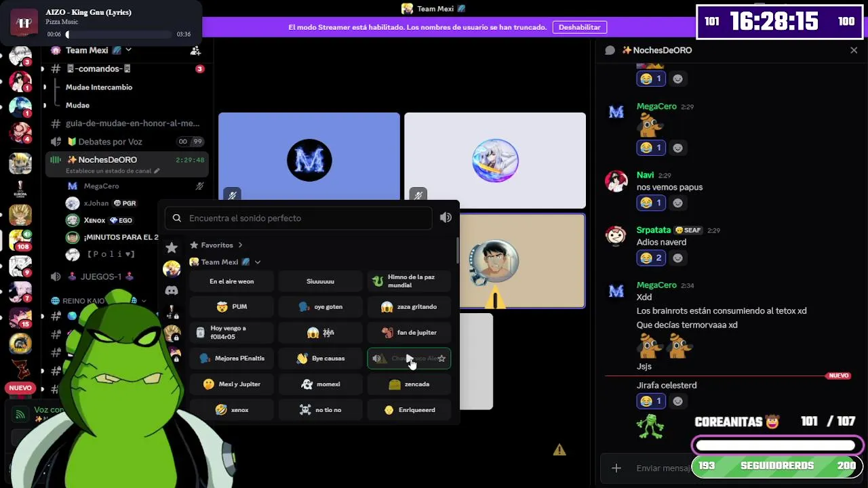The image size is (868, 488).
Task: Select the highlighted speaking user's video tile
Action: point(522,261)
